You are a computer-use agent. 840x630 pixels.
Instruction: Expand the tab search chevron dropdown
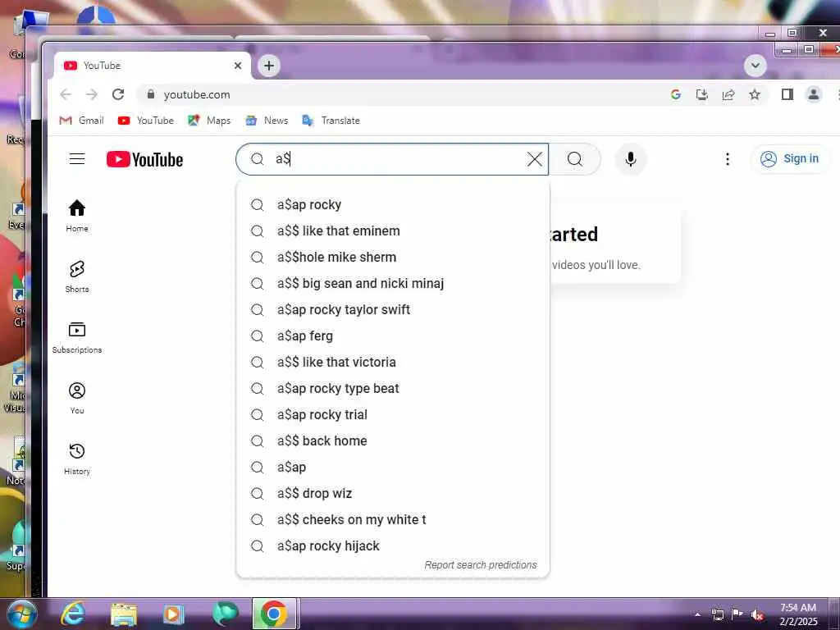coord(756,66)
